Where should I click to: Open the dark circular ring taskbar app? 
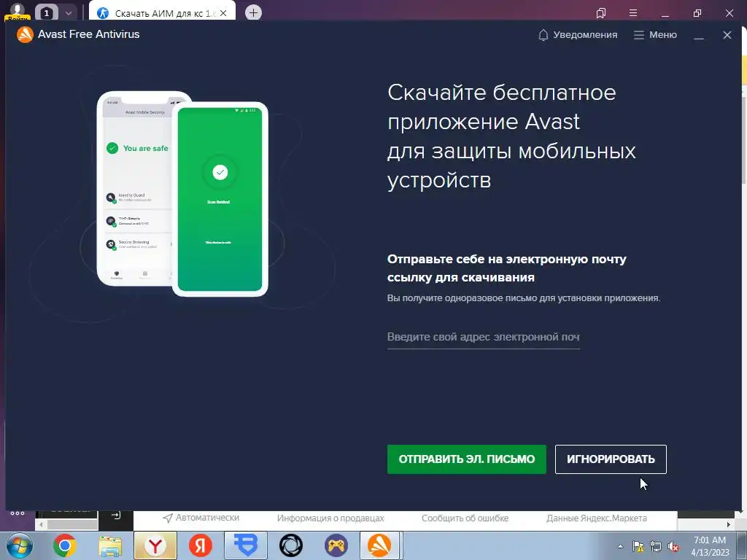pos(291,545)
